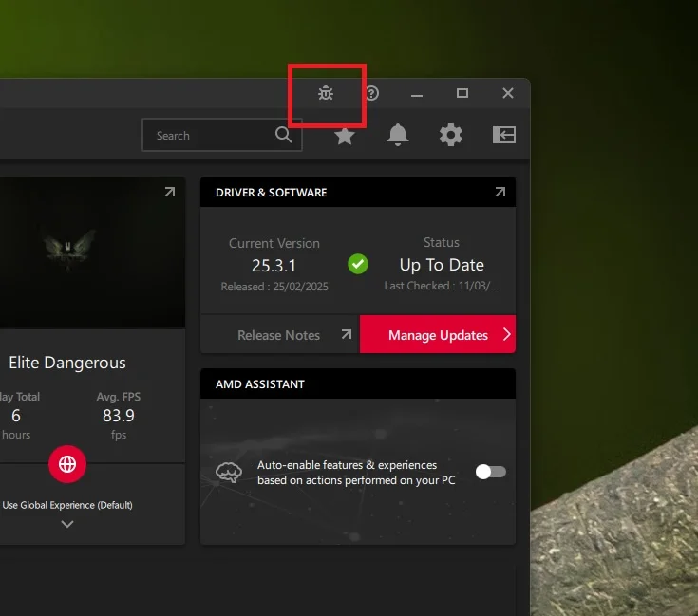Open the settings gear icon
The height and width of the screenshot is (616, 698).
(450, 135)
